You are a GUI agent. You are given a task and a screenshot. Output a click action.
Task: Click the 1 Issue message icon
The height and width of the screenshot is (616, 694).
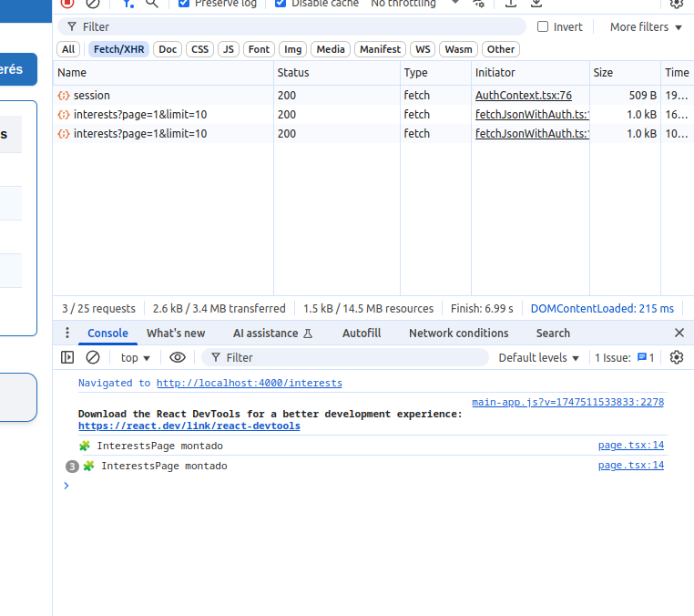(x=642, y=358)
